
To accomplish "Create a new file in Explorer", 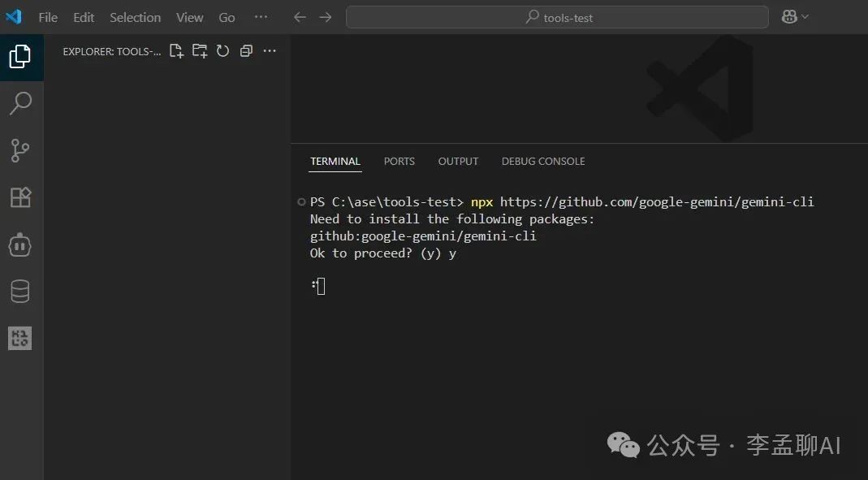I will (176, 51).
